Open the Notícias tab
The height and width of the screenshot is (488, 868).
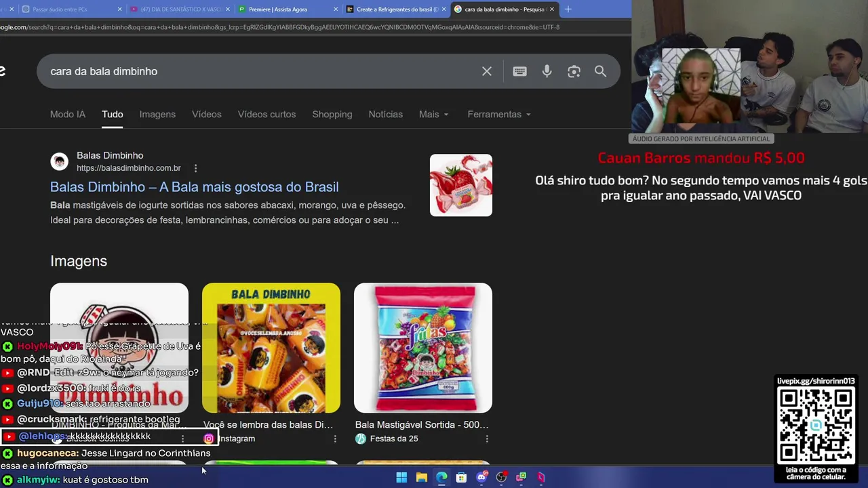point(386,114)
